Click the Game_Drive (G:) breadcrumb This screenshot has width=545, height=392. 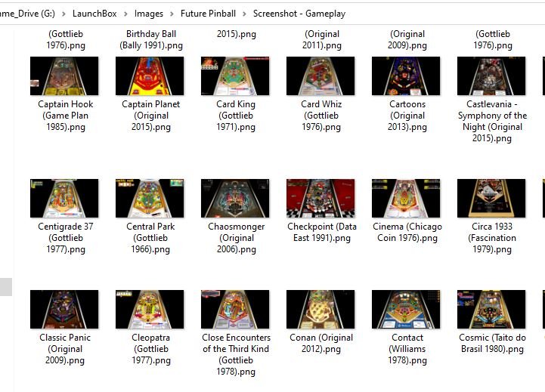pyautogui.click(x=27, y=14)
